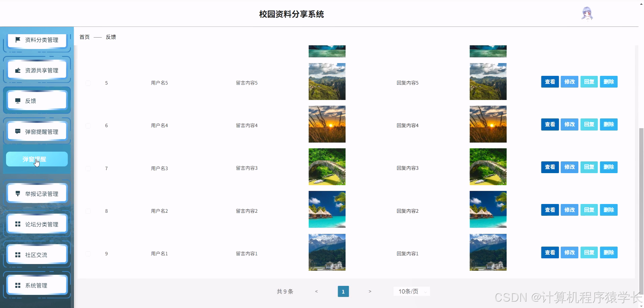The image size is (644, 308).
Task: Click the 论坛分类管理 grid icon
Action: pyautogui.click(x=18, y=224)
